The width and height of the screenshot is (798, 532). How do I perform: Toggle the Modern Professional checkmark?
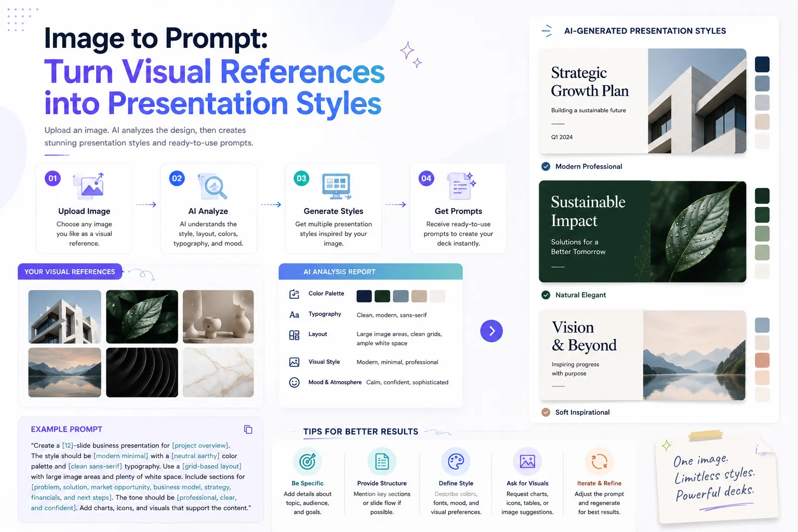546,167
